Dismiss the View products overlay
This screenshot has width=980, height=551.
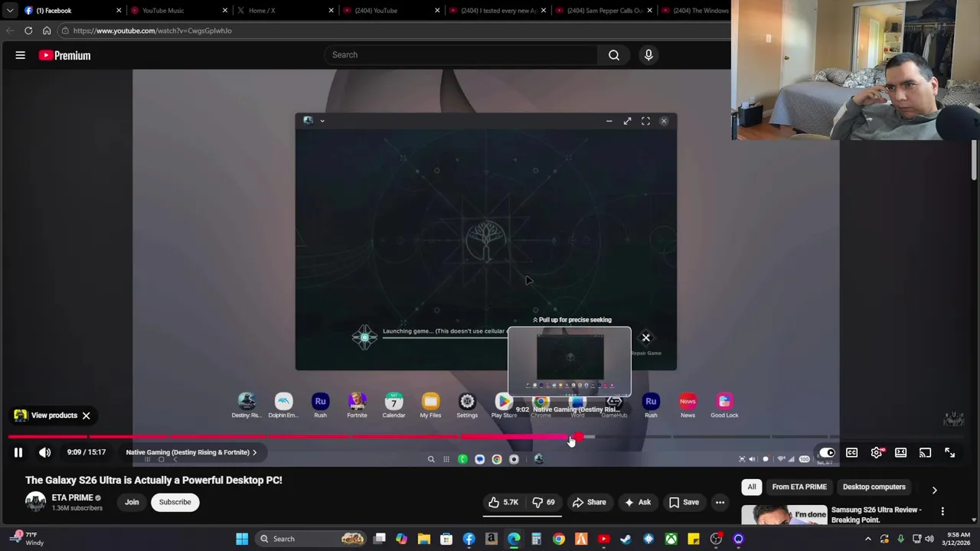coord(86,416)
